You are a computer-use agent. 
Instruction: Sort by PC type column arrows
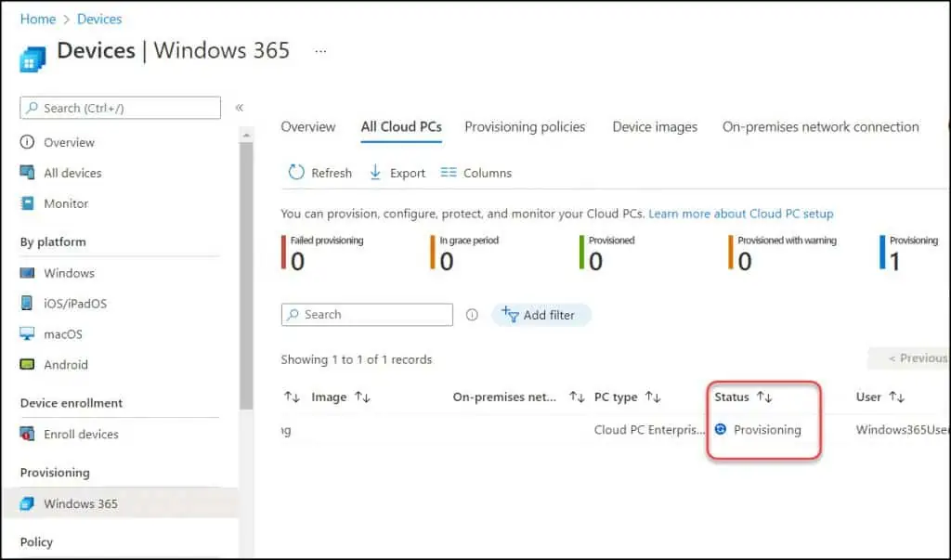pos(653,397)
